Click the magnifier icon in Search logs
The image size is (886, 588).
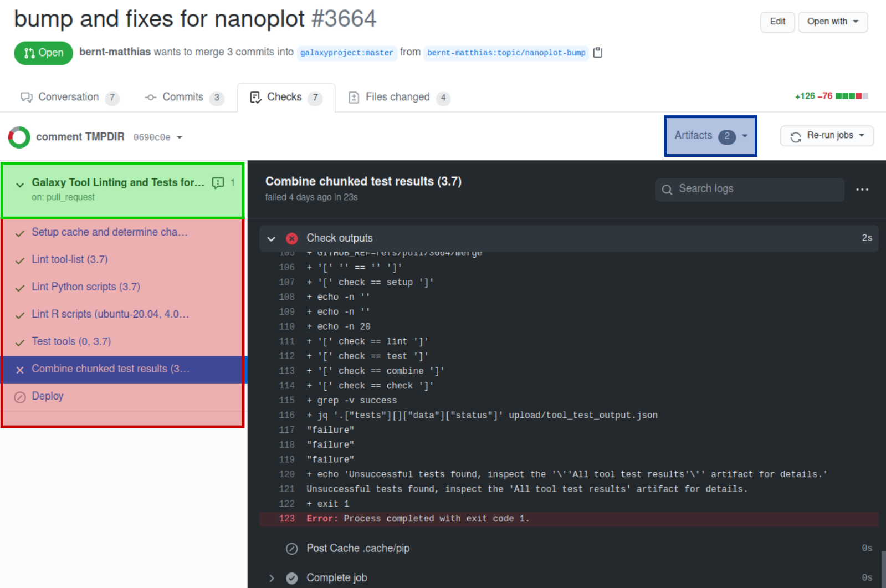(667, 190)
